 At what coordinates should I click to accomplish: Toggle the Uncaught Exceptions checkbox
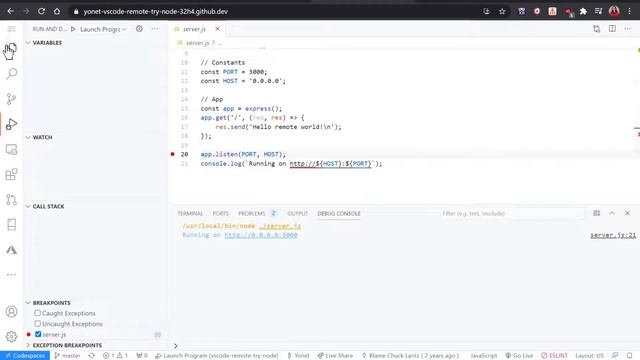point(38,324)
